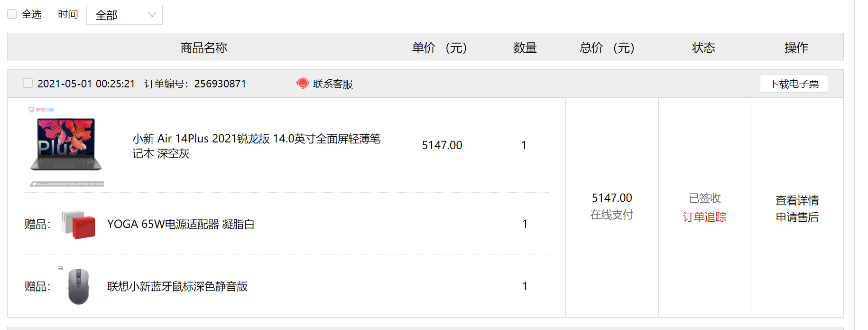Click the YOGA 65W电源适配器 gift name

tap(181, 224)
